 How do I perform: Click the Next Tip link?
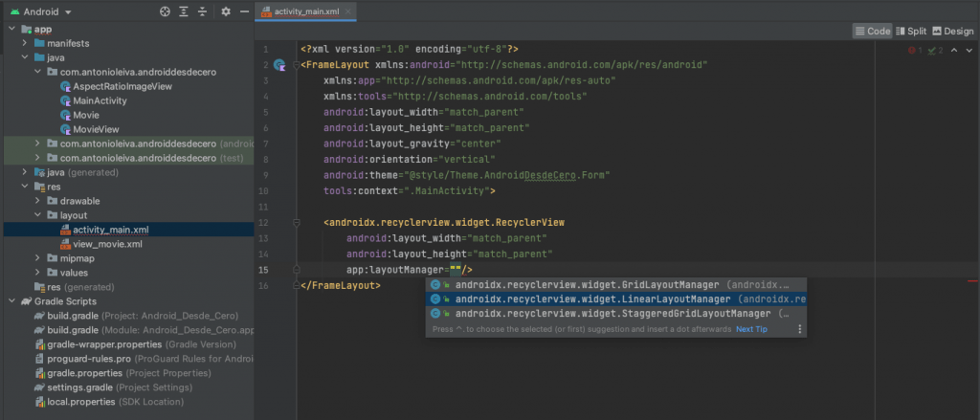751,329
